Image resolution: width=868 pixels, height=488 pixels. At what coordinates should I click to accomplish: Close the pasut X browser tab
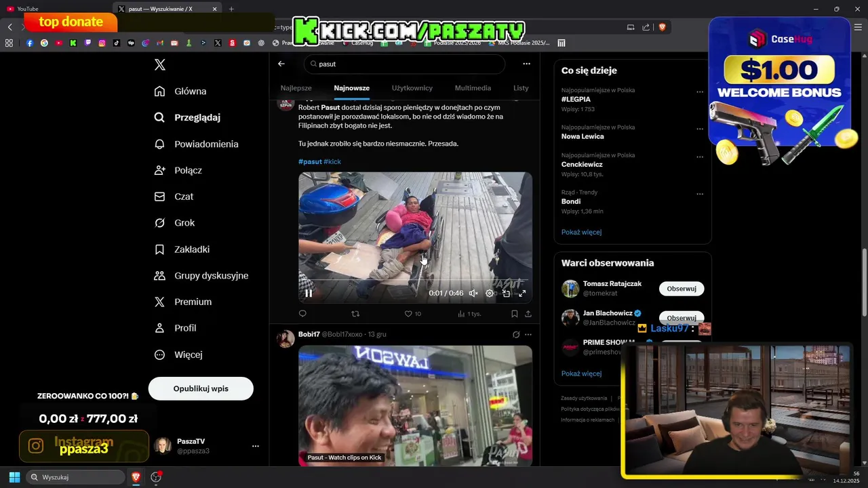point(215,9)
